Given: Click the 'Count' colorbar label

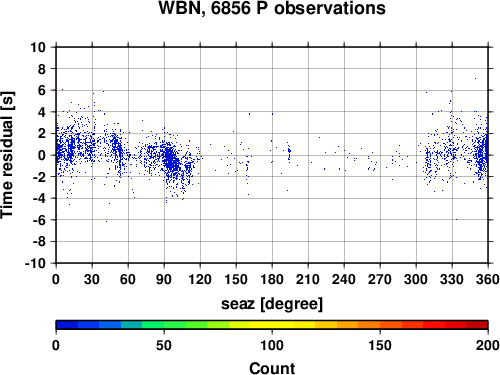Looking at the screenshot, I should pos(272,368).
